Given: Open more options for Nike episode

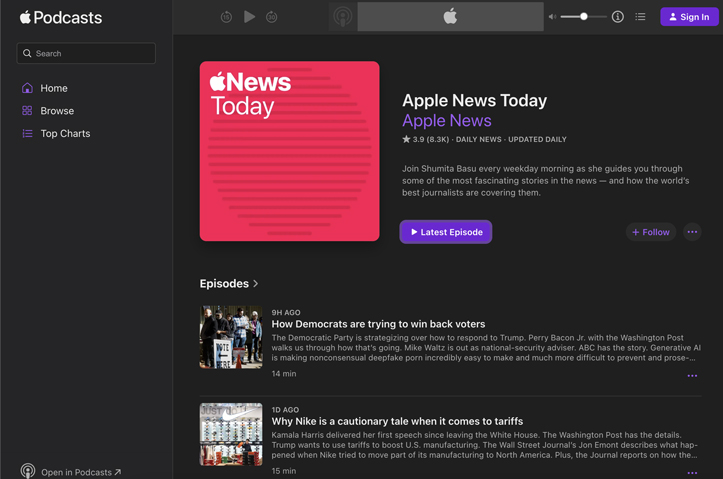Looking at the screenshot, I should click(692, 473).
